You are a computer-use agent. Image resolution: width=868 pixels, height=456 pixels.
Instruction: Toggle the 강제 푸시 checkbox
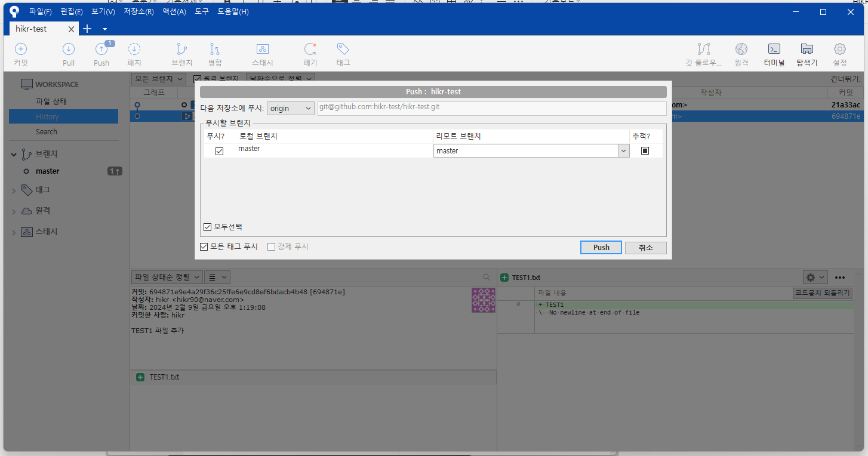point(271,247)
